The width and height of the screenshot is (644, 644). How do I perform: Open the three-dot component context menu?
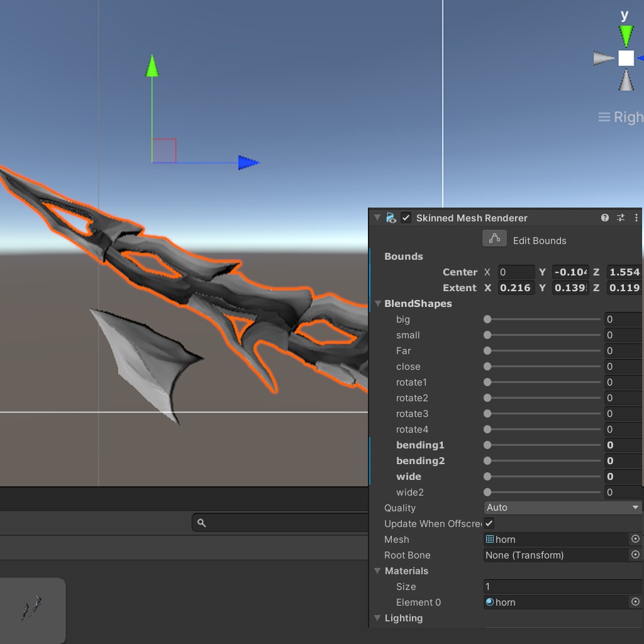point(636,218)
